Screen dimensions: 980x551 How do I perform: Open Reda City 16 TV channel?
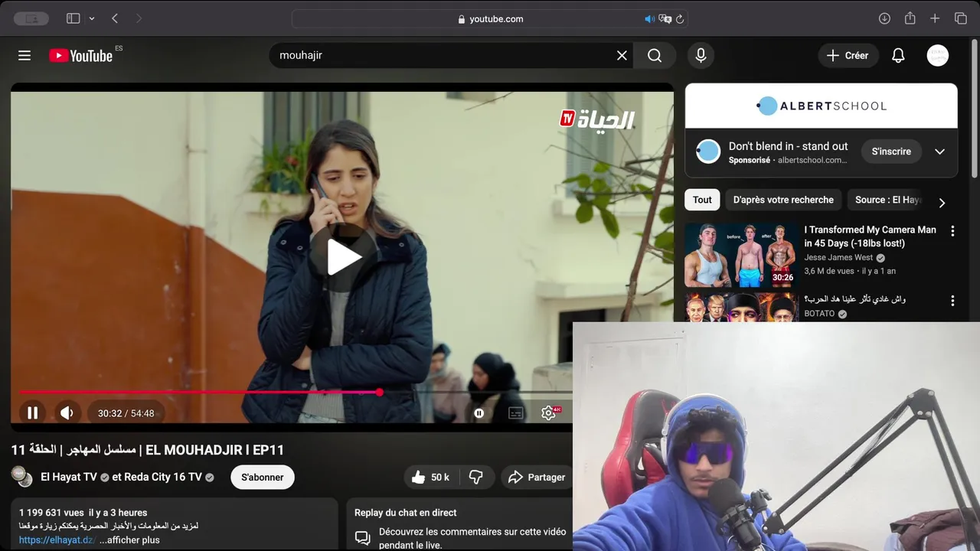[x=162, y=477]
